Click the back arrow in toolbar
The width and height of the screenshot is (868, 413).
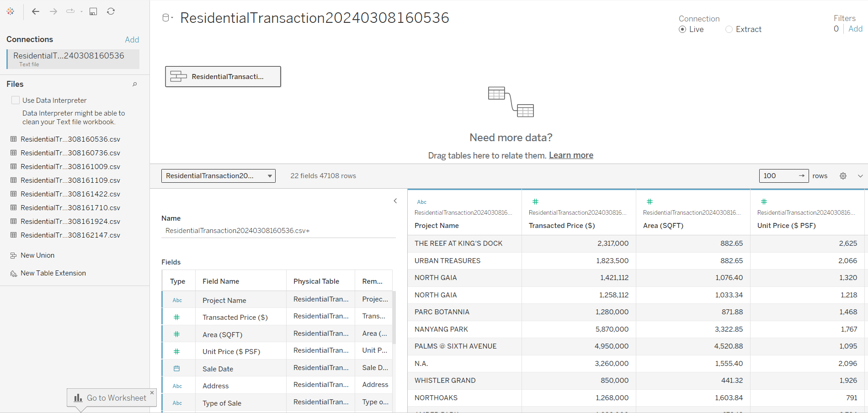[x=36, y=11]
